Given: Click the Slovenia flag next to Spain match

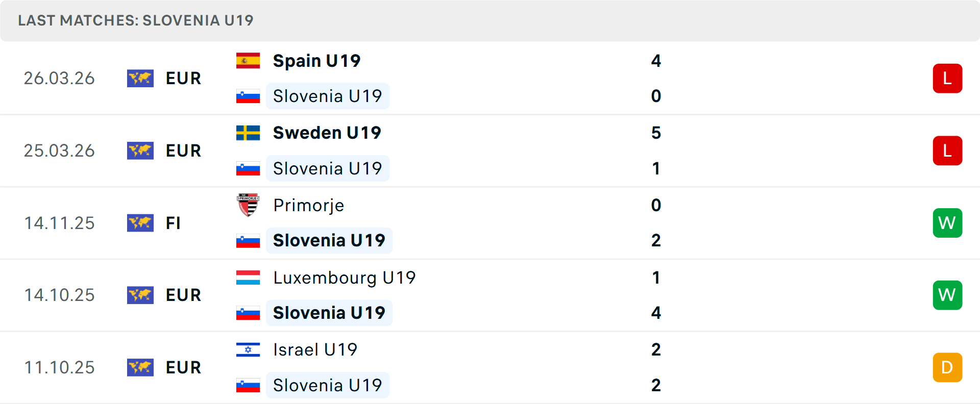Looking at the screenshot, I should pos(248,96).
